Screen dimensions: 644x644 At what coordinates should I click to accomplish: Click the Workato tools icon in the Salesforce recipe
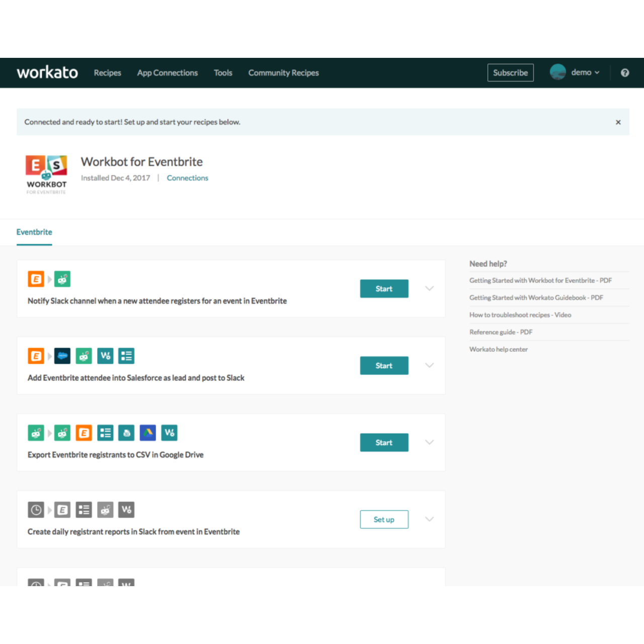105,356
